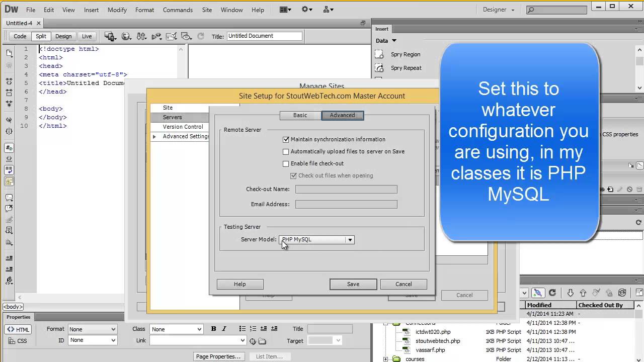Click the Refresh Design View icon
Image resolution: width=644 pixels, height=362 pixels.
click(x=201, y=36)
